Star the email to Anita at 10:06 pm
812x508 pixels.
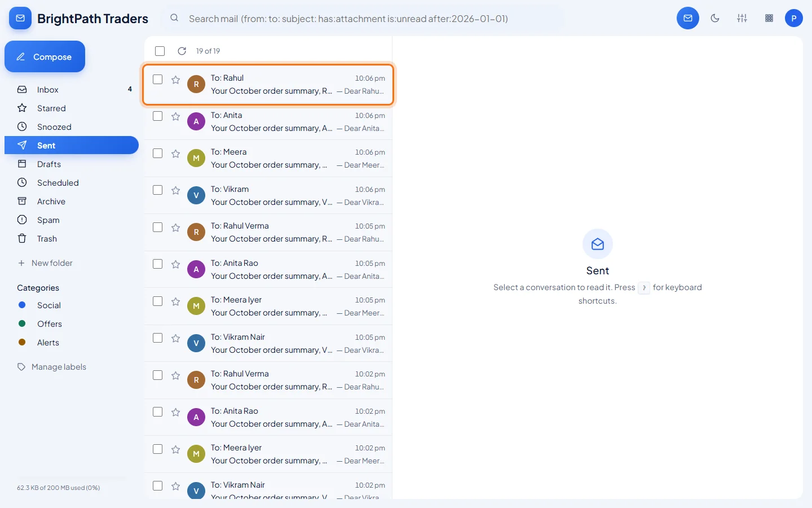[176, 116]
